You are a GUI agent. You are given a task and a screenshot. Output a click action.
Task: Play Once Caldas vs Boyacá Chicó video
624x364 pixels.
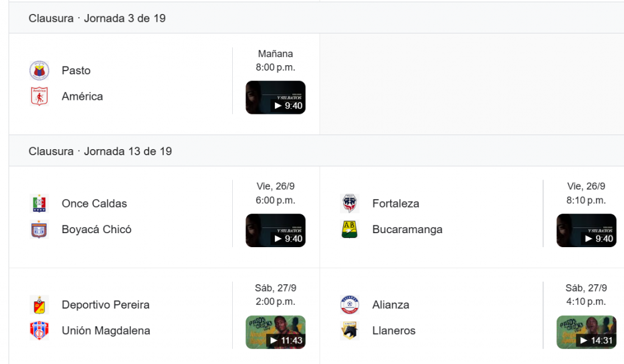coord(275,231)
